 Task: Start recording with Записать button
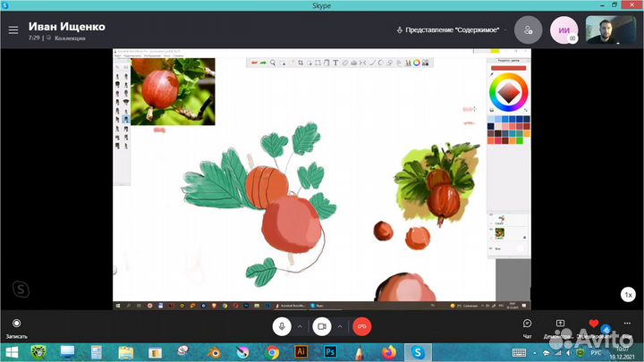(x=16, y=326)
